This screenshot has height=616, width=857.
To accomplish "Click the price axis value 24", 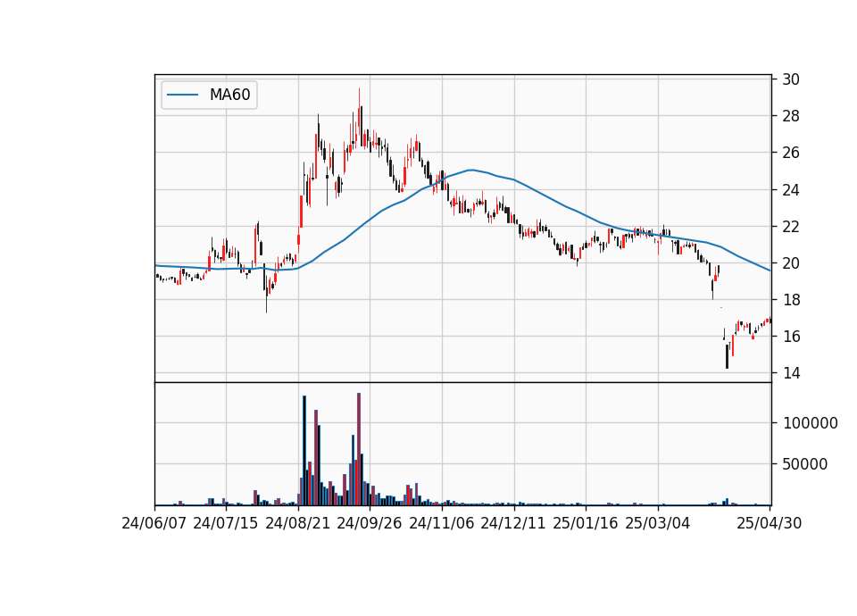I will pyautogui.click(x=791, y=190).
